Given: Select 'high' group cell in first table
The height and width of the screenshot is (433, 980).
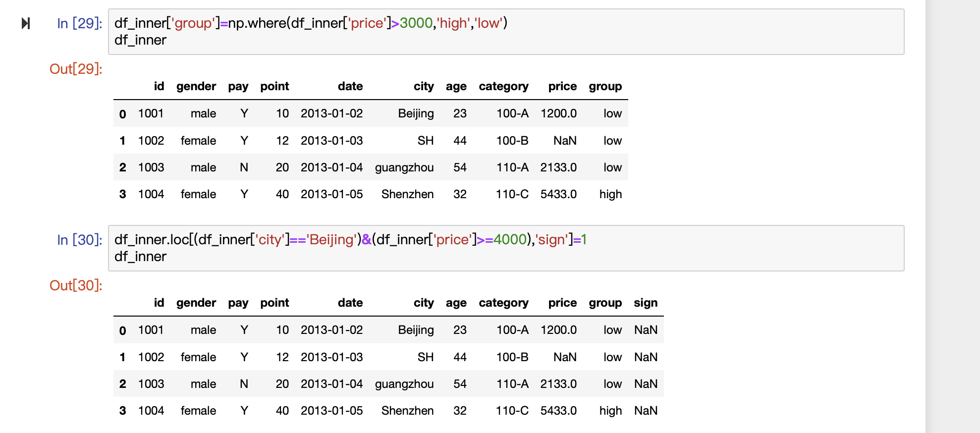Looking at the screenshot, I should (610, 194).
